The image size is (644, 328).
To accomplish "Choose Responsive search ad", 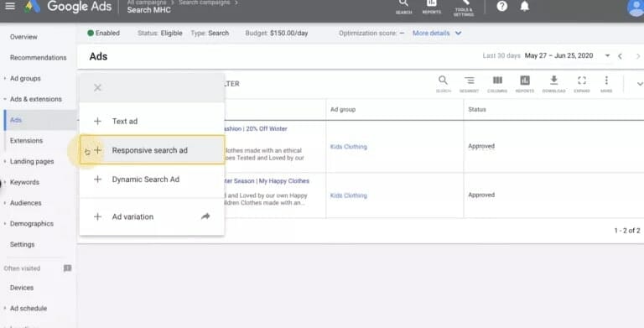I will (152, 150).
